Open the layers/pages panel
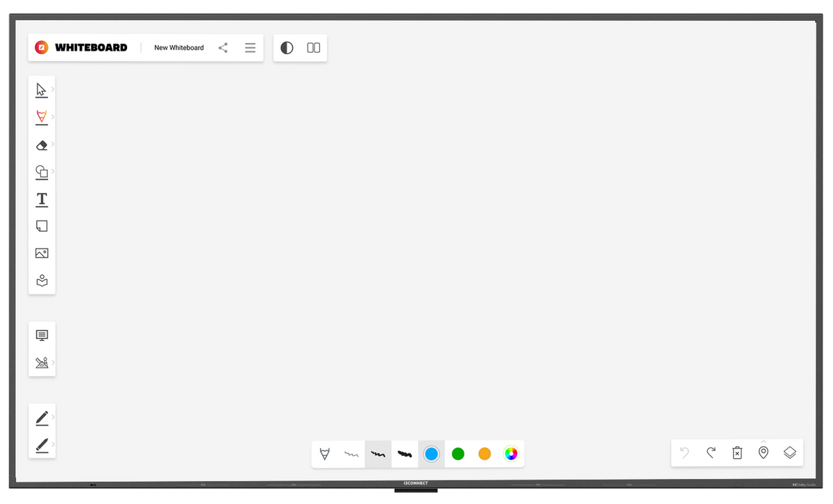Viewport: 833px width, 504px height. pyautogui.click(x=790, y=453)
